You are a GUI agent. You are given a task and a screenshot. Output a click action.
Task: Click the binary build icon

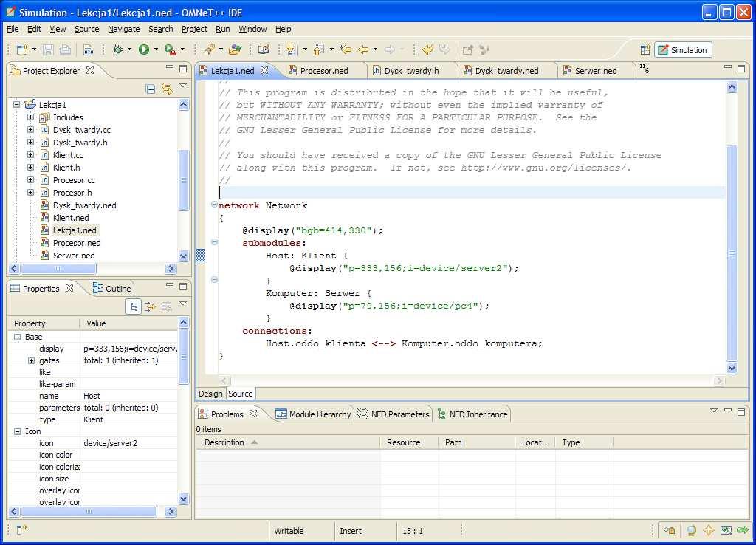[x=89, y=49]
